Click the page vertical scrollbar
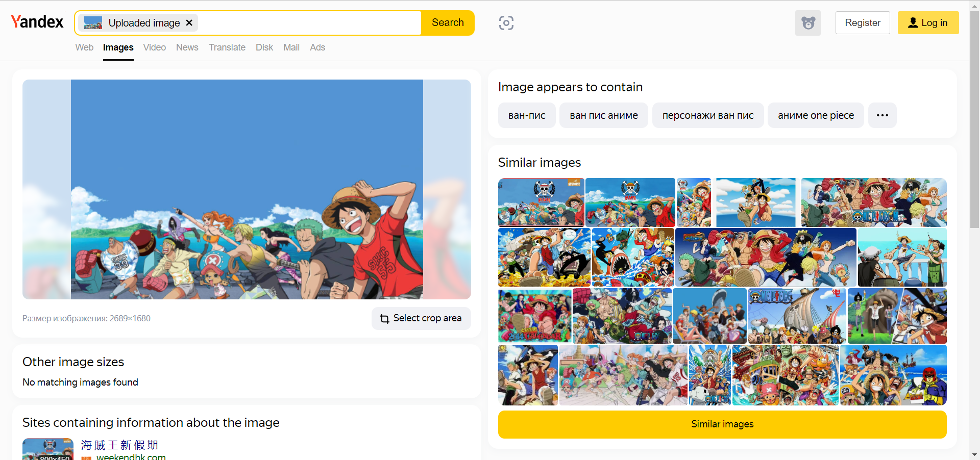This screenshot has width=980, height=460. pyautogui.click(x=974, y=119)
